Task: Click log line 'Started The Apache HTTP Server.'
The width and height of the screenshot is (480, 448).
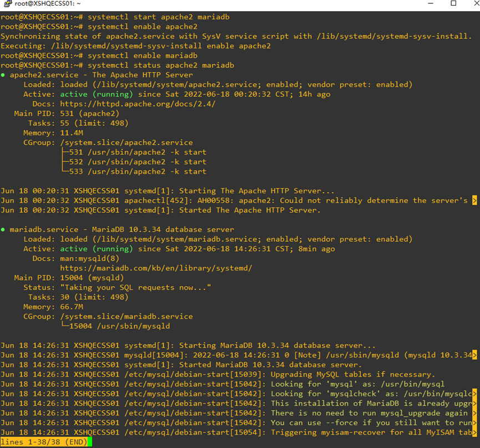Action: [161, 210]
